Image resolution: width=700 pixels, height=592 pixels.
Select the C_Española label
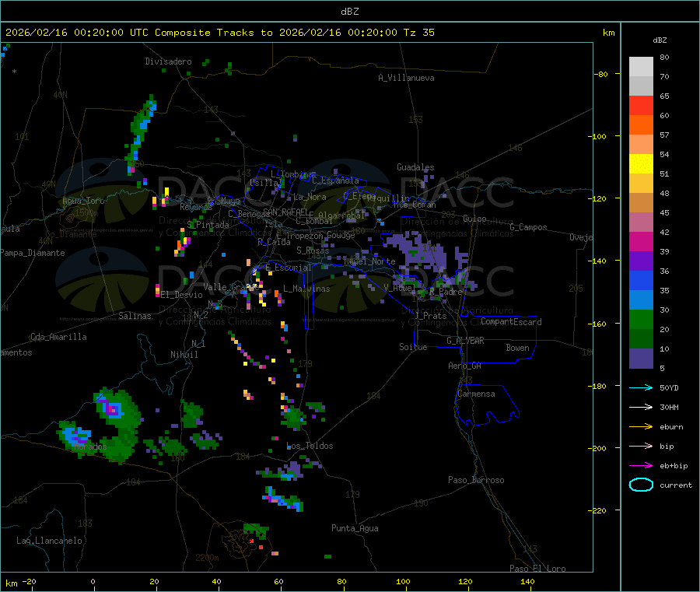(335, 180)
